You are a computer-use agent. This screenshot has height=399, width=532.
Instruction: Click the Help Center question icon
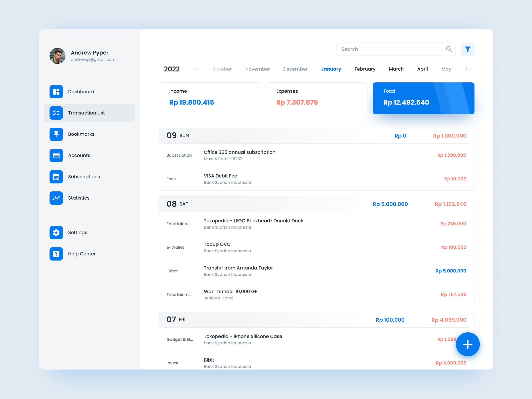[x=56, y=254]
